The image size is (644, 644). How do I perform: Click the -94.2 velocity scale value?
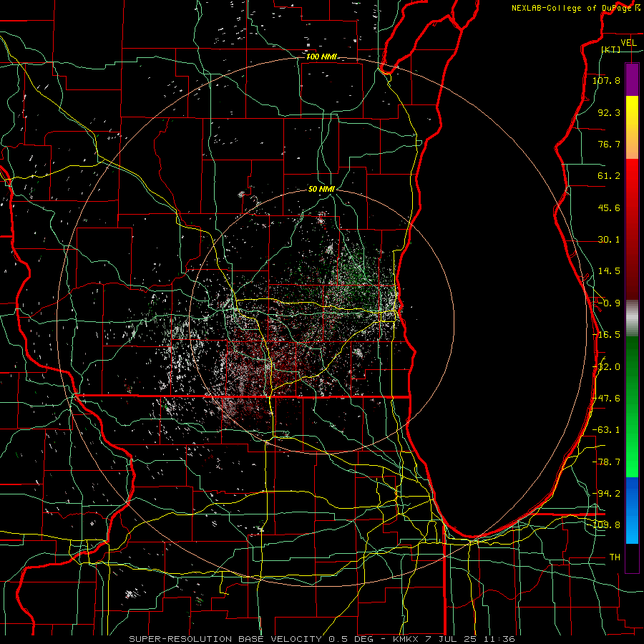606,494
